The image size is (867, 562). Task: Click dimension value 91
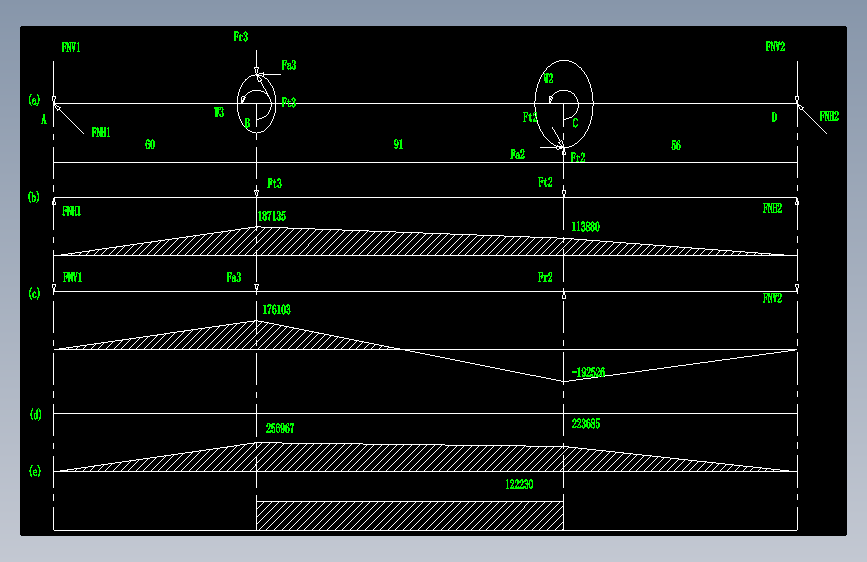(398, 144)
